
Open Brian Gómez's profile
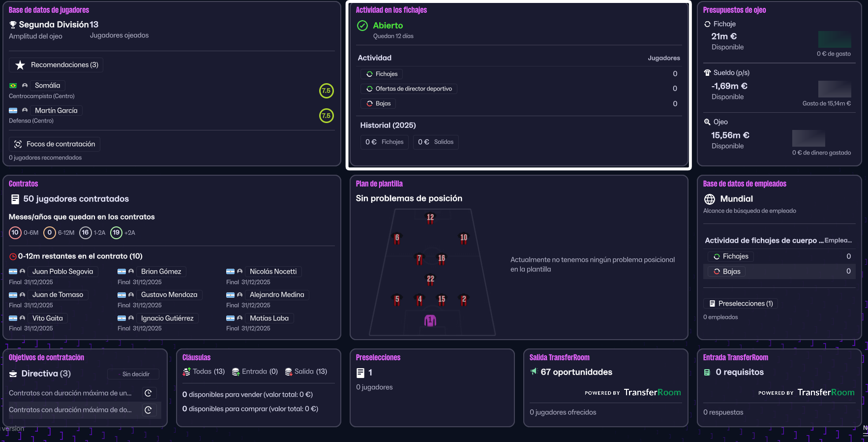tap(161, 272)
